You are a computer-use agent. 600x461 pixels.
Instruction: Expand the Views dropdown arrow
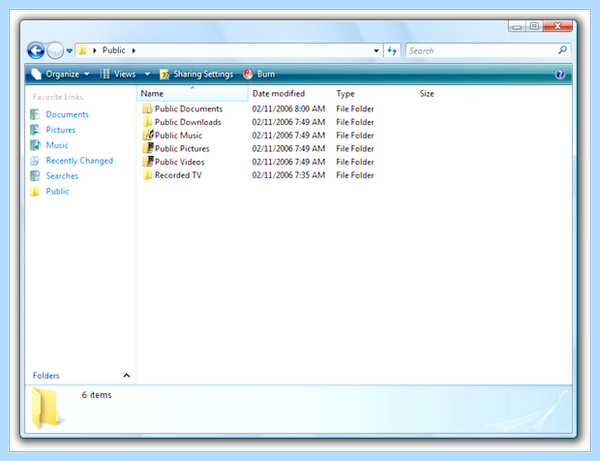point(147,74)
